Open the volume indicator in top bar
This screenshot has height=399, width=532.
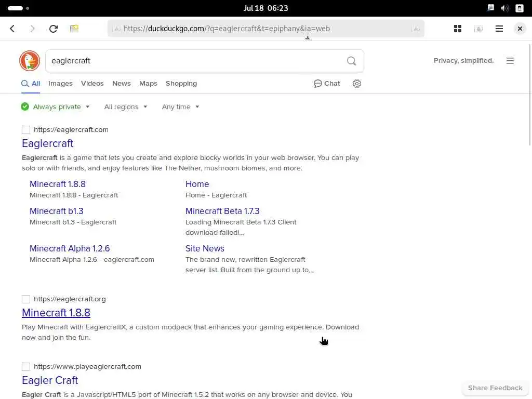(504, 8)
